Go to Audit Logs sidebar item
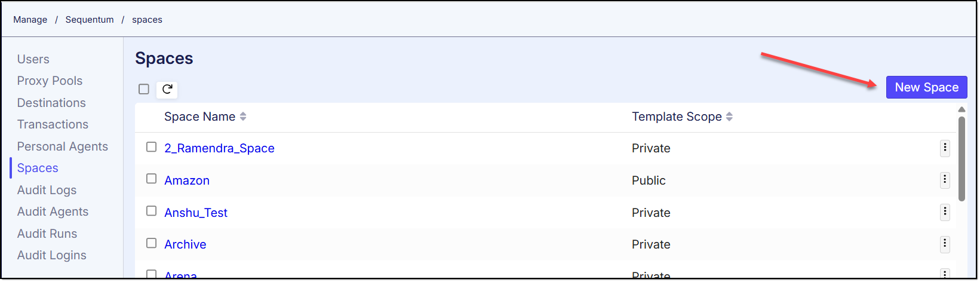The image size is (980, 282). tap(47, 190)
